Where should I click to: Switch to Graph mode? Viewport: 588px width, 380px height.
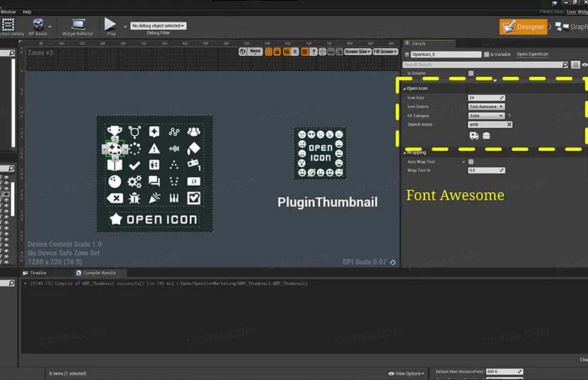pyautogui.click(x=571, y=26)
